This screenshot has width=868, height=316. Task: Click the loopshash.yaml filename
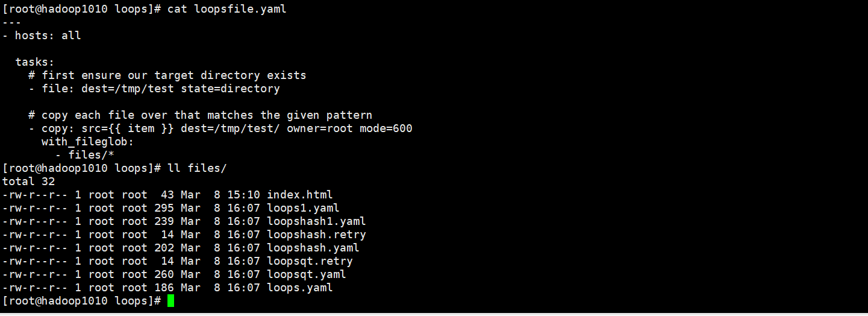click(313, 248)
